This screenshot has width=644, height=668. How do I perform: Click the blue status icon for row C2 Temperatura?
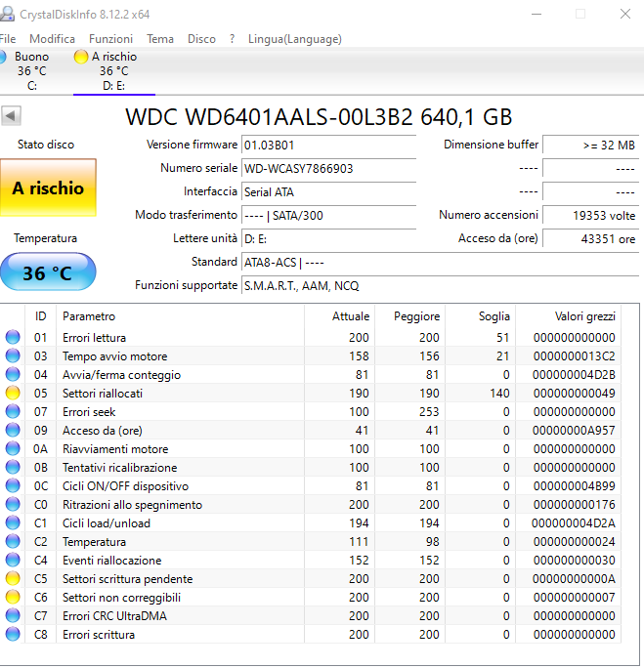[13, 541]
